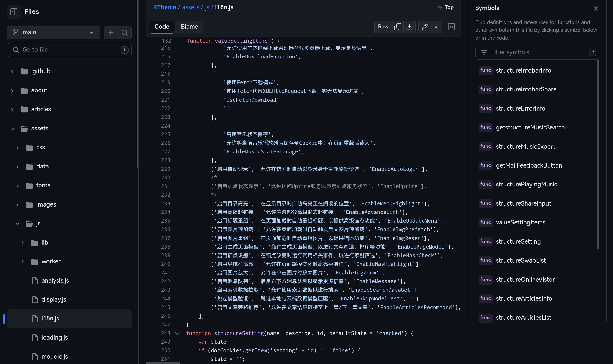Download the raw file icon
The width and height of the screenshot is (613, 364).
pos(409,27)
